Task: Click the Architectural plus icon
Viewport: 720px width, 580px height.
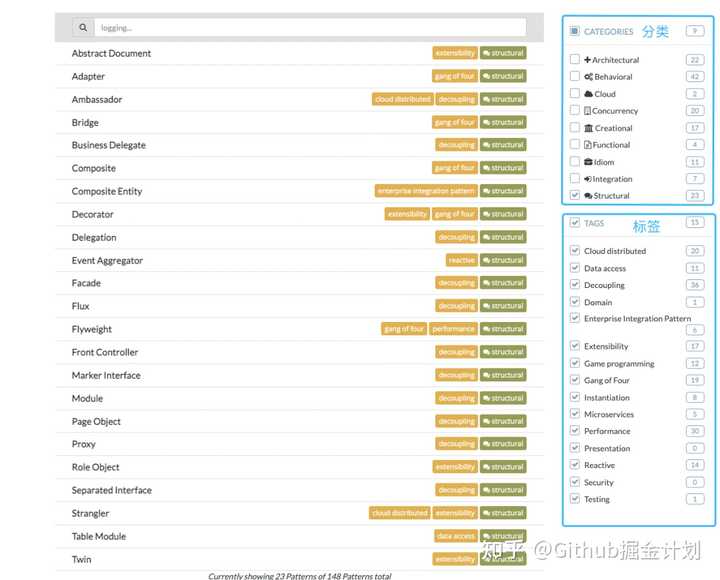Action: coord(588,60)
